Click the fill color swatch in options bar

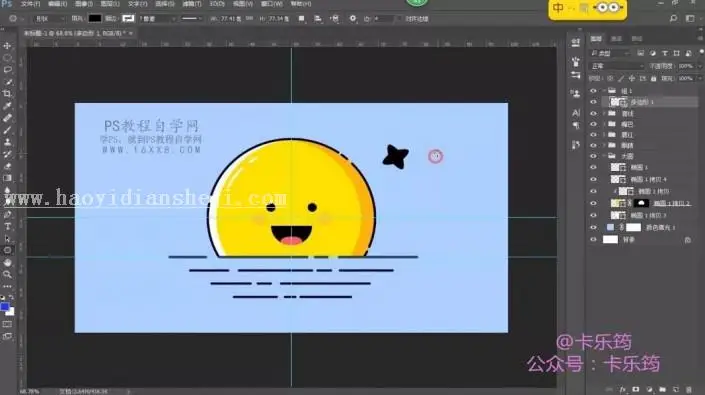click(x=94, y=18)
